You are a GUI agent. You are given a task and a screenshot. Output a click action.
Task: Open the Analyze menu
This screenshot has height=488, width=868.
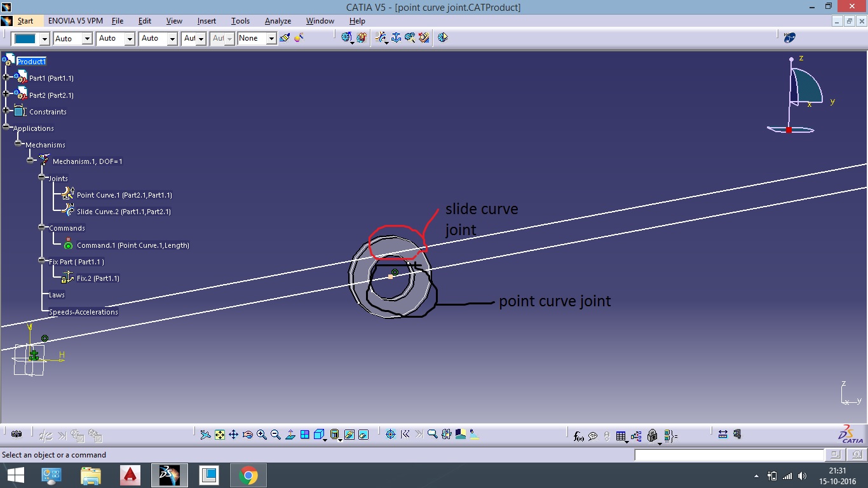pos(278,21)
